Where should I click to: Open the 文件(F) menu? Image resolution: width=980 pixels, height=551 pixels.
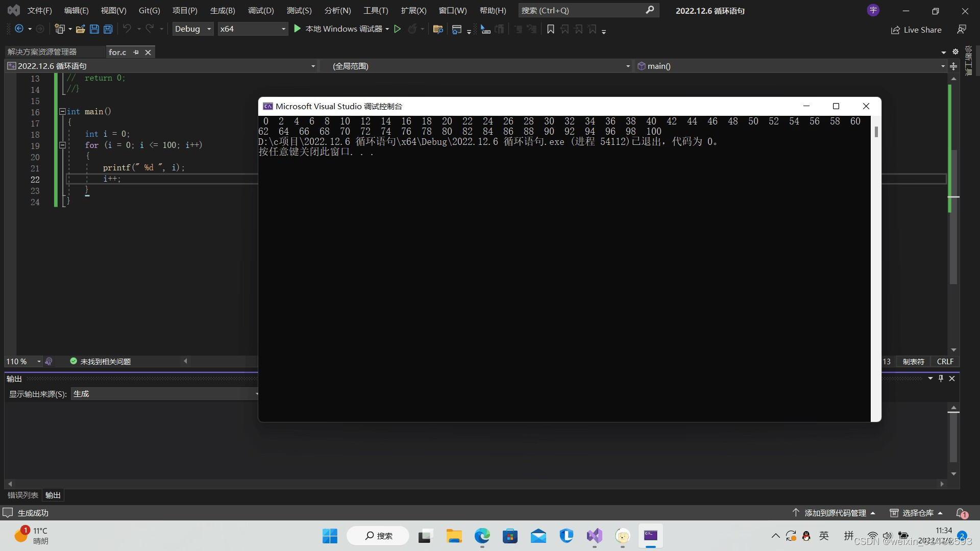40,10
